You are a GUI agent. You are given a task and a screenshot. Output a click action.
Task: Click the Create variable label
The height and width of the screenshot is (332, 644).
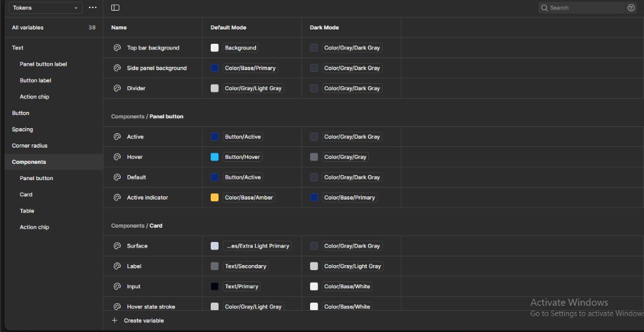tap(144, 321)
